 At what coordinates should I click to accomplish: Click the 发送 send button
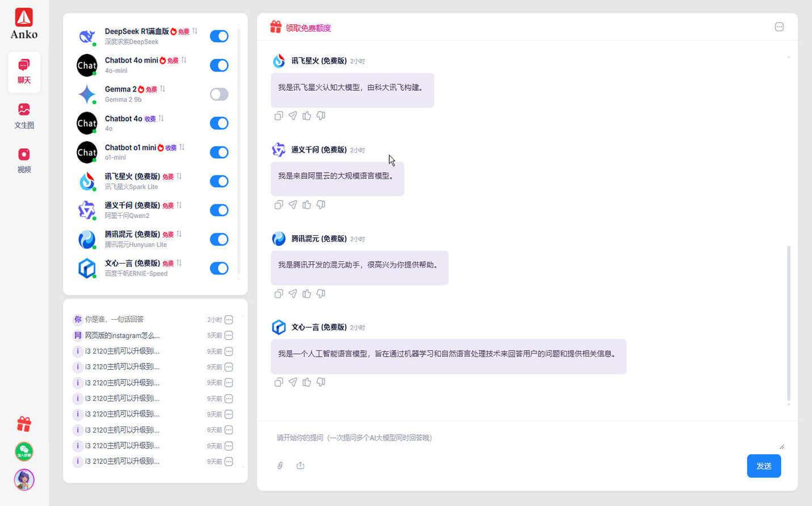(764, 466)
